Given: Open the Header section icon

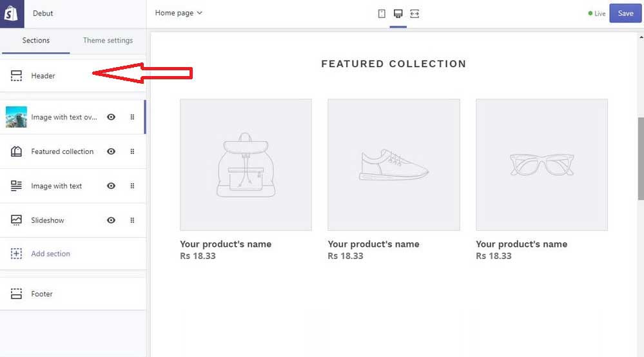Looking at the screenshot, I should coord(16,75).
